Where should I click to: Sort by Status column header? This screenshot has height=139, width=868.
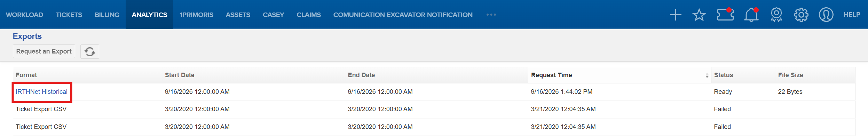(723, 75)
